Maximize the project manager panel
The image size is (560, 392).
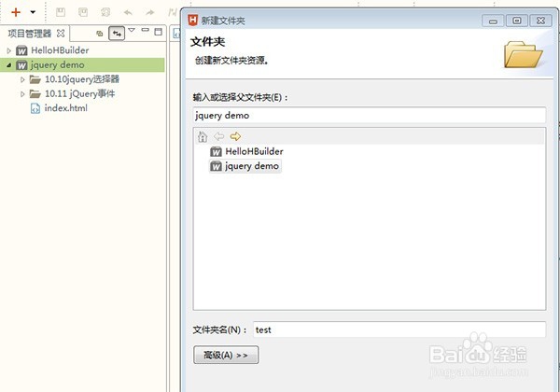pyautogui.click(x=159, y=32)
